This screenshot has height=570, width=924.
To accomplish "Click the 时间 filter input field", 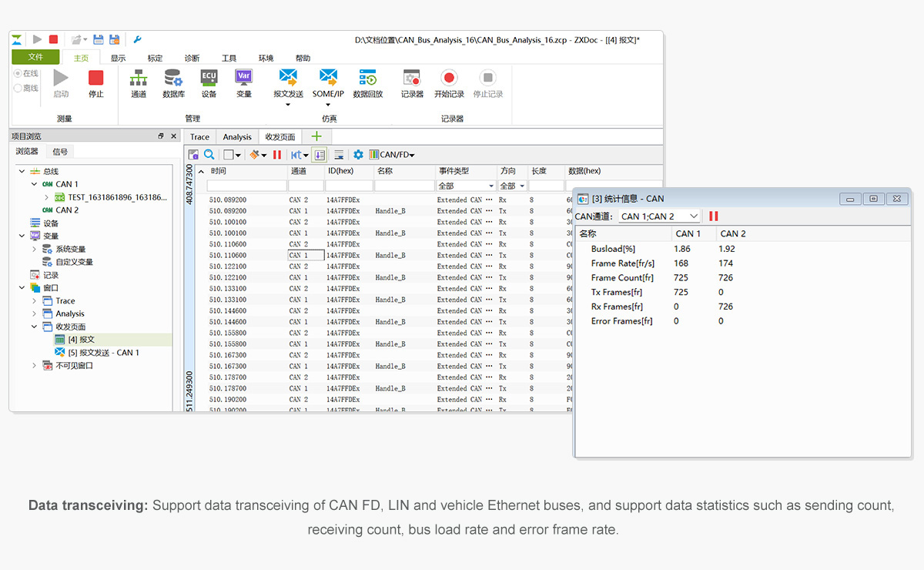I will coord(246,186).
